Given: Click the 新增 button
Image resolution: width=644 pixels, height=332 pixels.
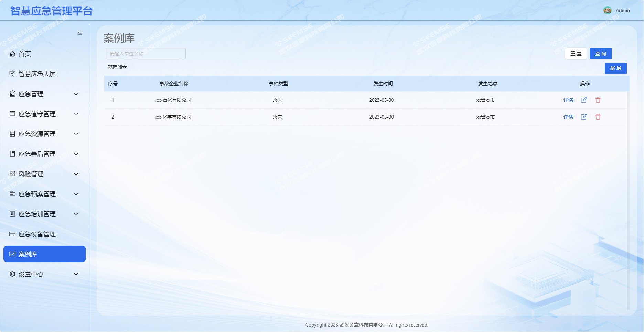Looking at the screenshot, I should [x=616, y=68].
